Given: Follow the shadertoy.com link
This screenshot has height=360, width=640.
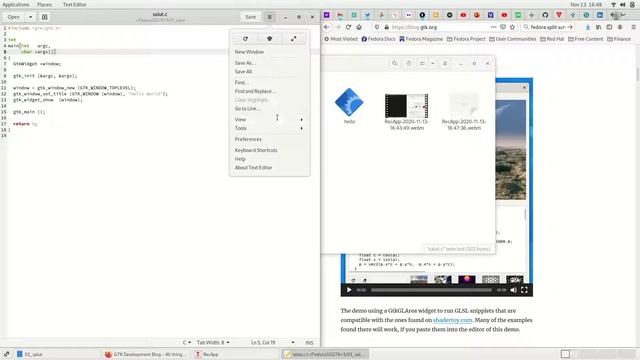Looking at the screenshot, I should (x=453, y=320).
